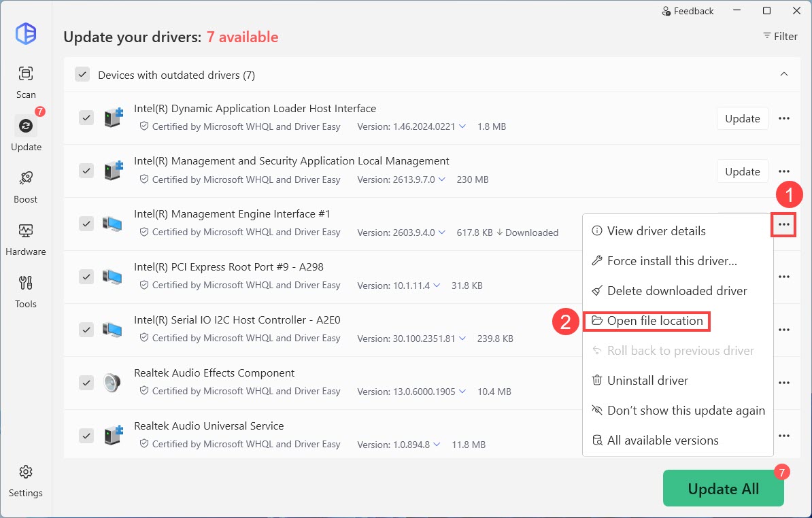Open version dropdown for 2613.9.7.0

pyautogui.click(x=442, y=179)
